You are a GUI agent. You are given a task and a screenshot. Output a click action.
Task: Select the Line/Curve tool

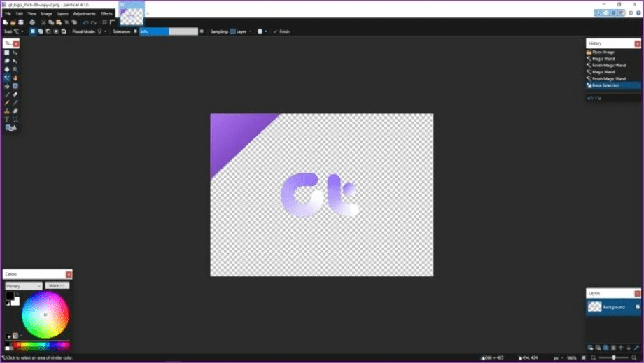click(x=15, y=120)
